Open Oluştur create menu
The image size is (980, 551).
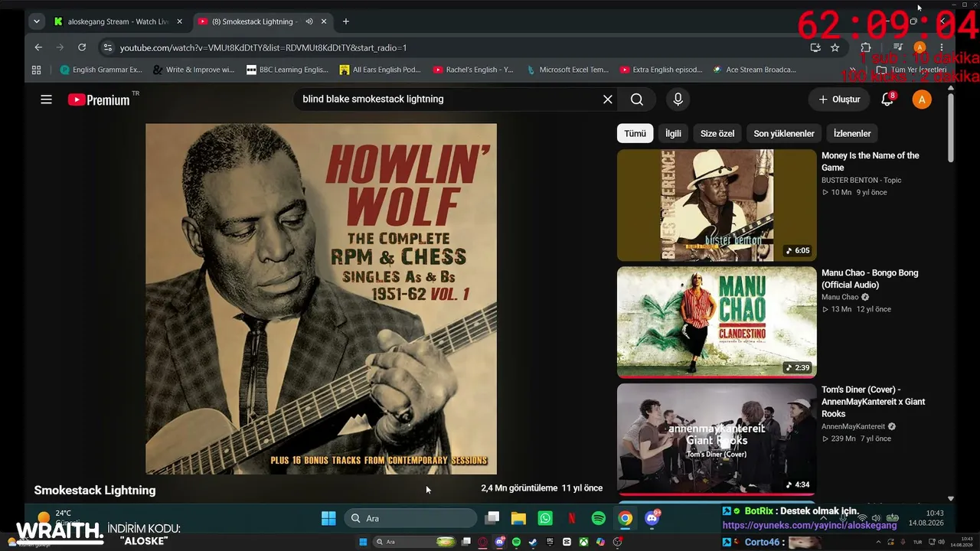point(839,99)
